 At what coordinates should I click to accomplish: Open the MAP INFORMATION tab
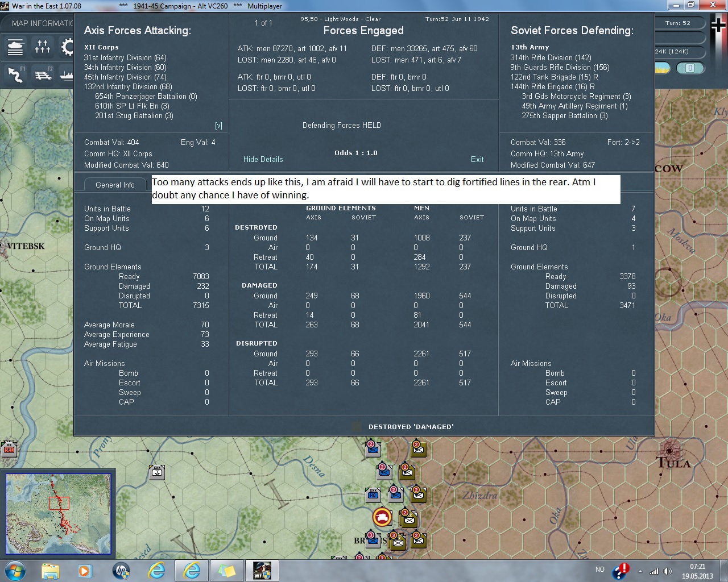point(42,23)
